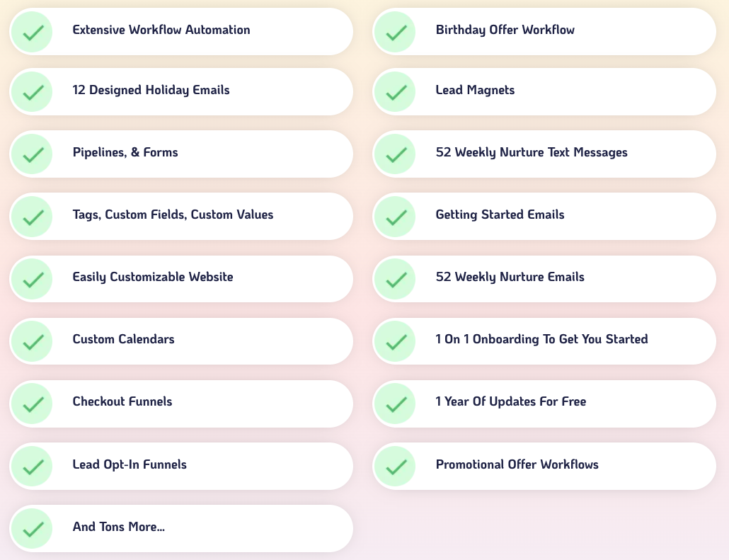Click the 1 Year Of Updates For Free text
The image size is (729, 560).
(x=511, y=401)
